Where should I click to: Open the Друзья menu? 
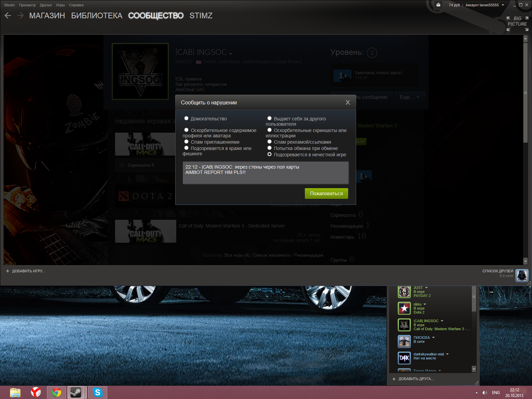point(46,5)
